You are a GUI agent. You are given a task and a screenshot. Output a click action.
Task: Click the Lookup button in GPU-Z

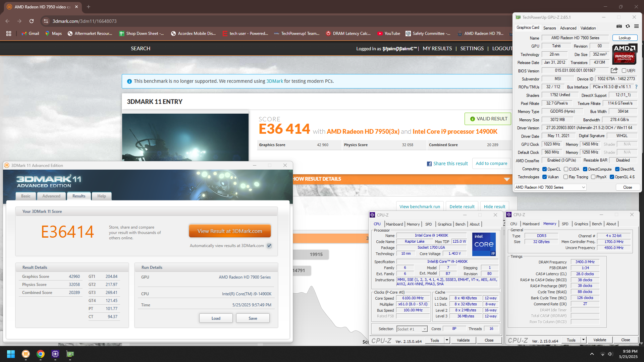[625, 38]
